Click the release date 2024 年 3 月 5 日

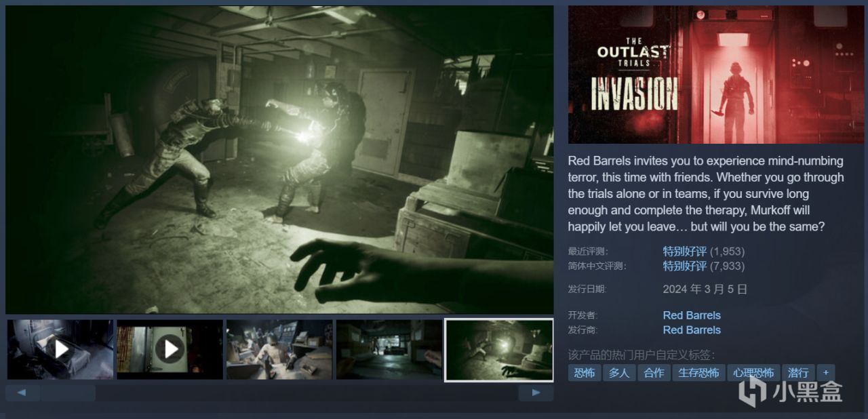coord(705,290)
